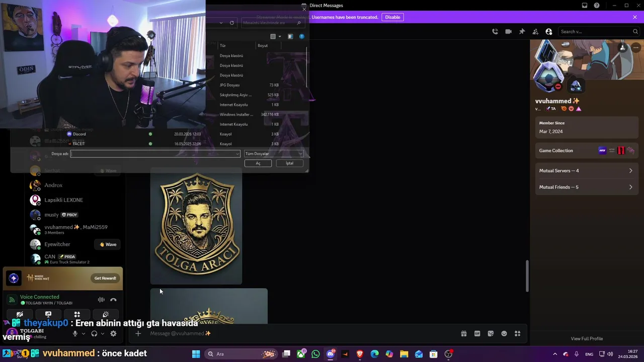Open Discord user settings gear
The height and width of the screenshot is (362, 644).
tap(113, 333)
